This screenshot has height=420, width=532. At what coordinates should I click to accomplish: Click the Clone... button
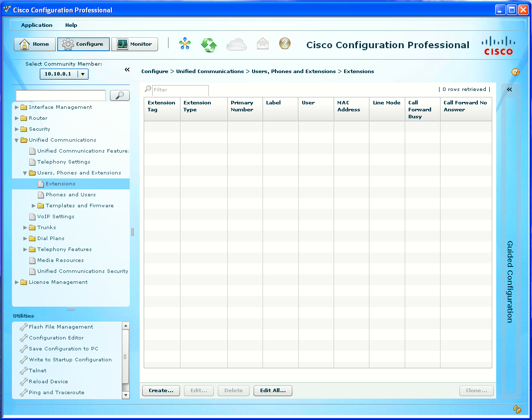coord(476,391)
